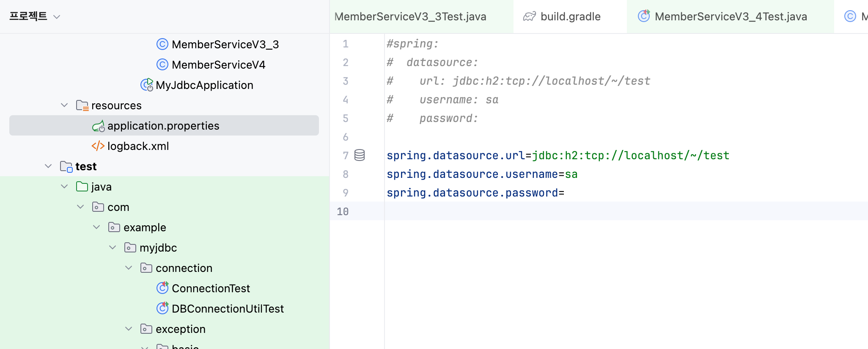Select MemberServiceV3_3 in project tree
Screen dimensions: 868x349
pos(225,44)
